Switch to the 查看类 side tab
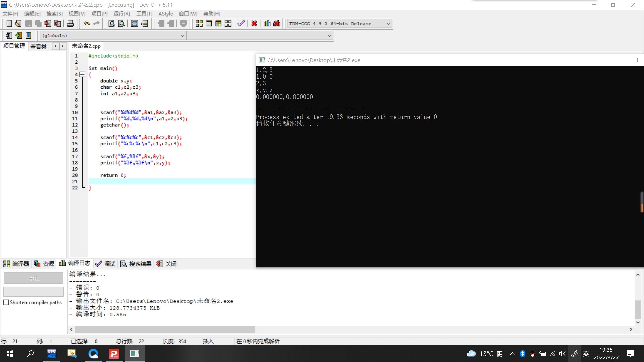 tap(38, 46)
